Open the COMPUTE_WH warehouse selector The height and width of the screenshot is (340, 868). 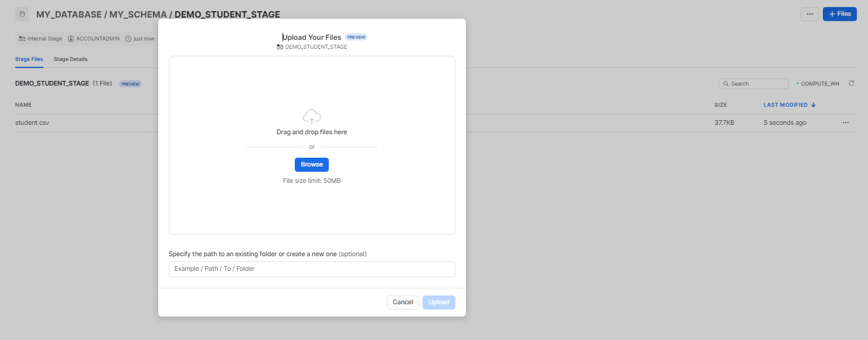coord(818,83)
